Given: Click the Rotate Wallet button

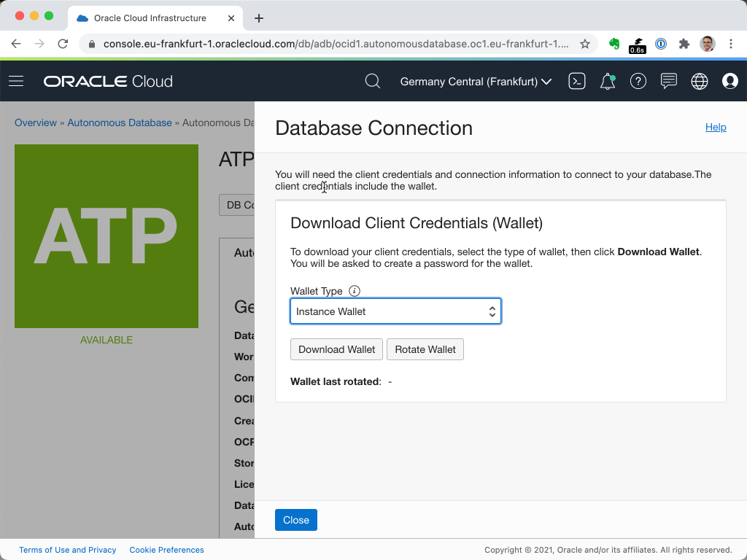Looking at the screenshot, I should [x=425, y=349].
